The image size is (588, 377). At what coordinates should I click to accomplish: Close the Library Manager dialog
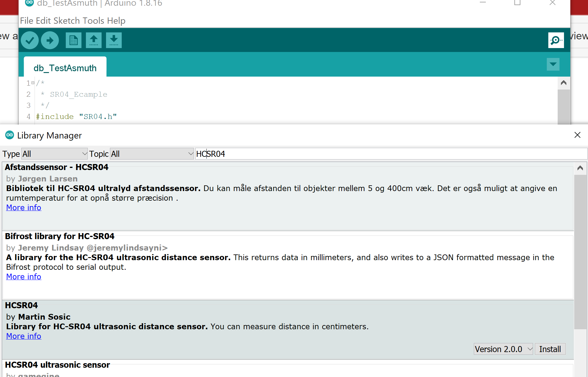tap(577, 135)
